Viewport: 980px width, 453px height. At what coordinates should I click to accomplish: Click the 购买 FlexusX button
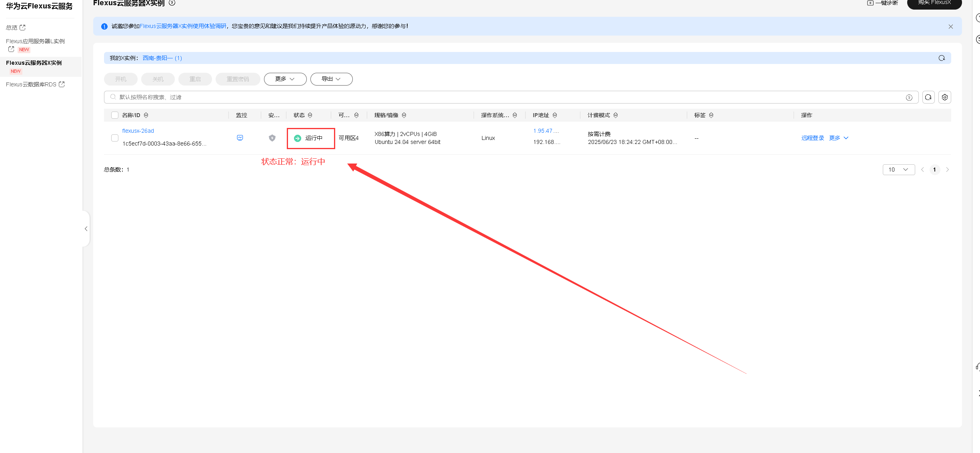pyautogui.click(x=934, y=3)
